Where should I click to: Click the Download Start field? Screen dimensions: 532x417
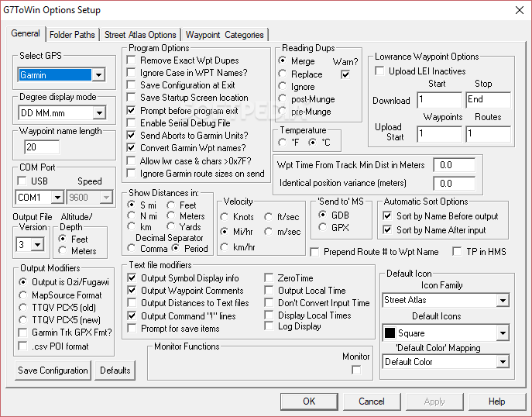click(x=439, y=100)
